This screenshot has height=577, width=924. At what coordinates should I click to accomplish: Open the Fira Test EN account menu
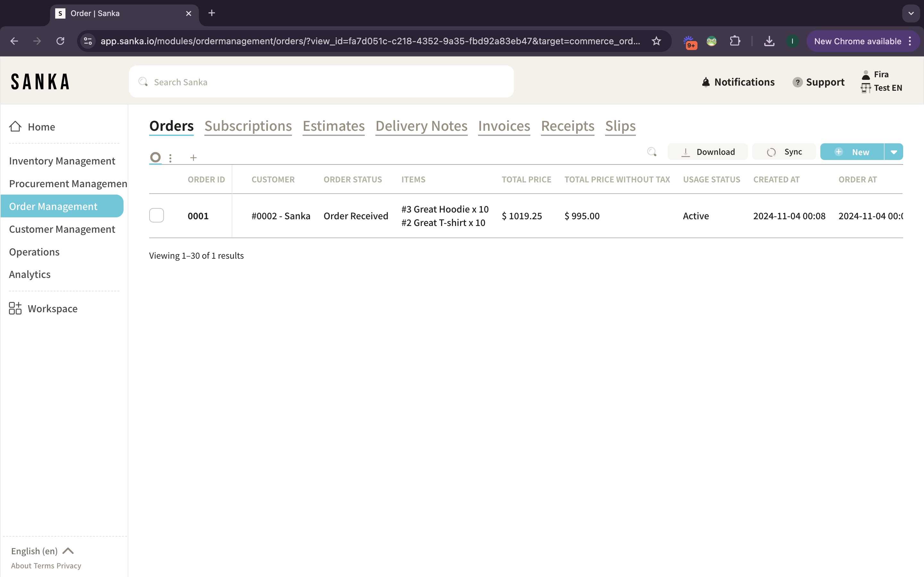(881, 81)
